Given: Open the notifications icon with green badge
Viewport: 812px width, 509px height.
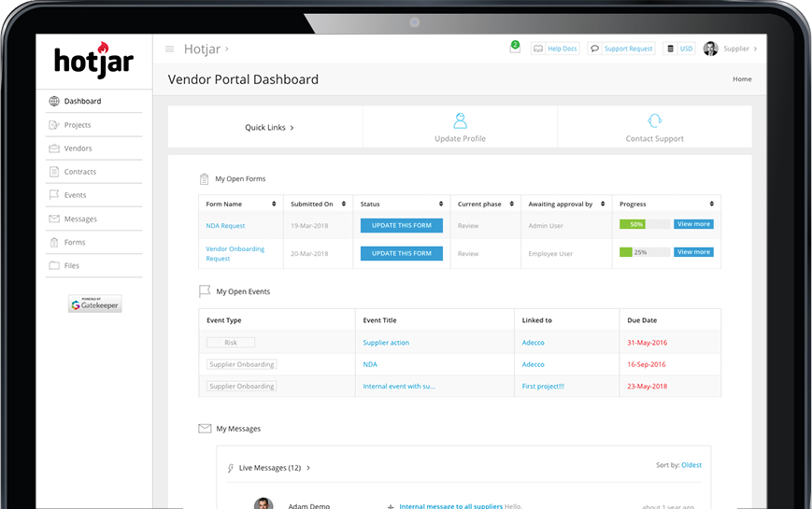Looking at the screenshot, I should pyautogui.click(x=514, y=48).
